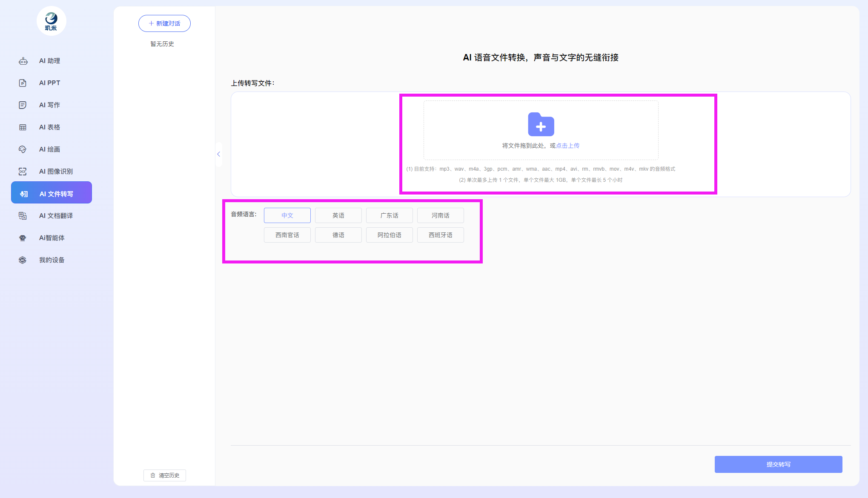Click the AI document translation icon
This screenshot has height=498, width=868.
pos(23,216)
